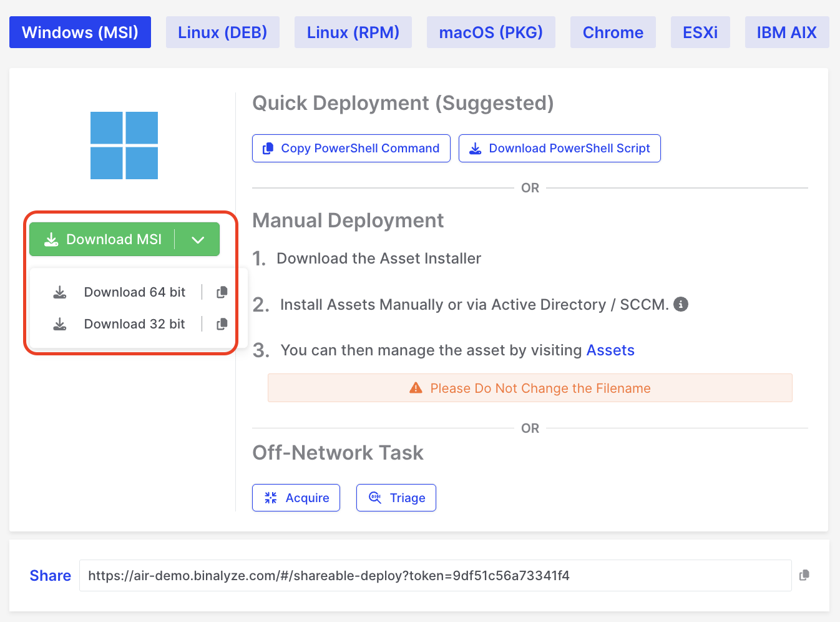Click the info icon next to SCCM

click(x=681, y=304)
